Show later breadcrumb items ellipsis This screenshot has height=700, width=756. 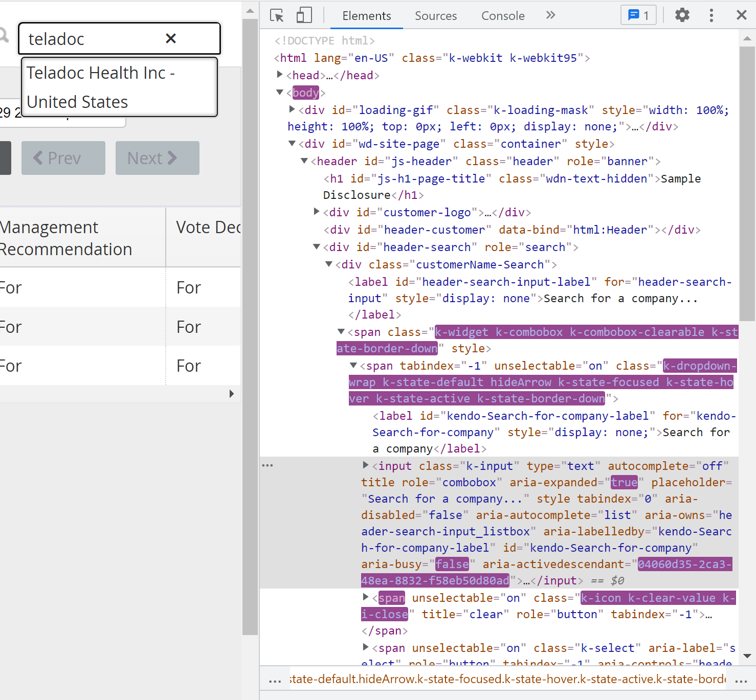pos(741,680)
